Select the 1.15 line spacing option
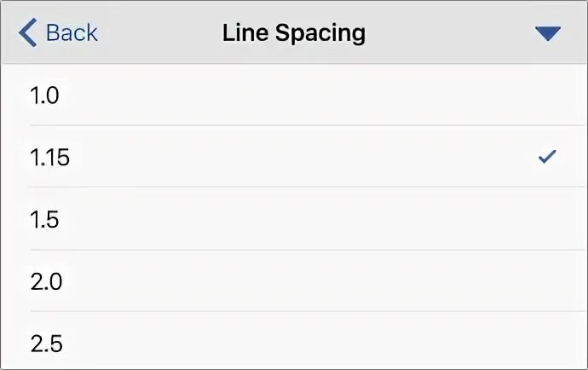This screenshot has height=370, width=588. pyautogui.click(x=49, y=157)
